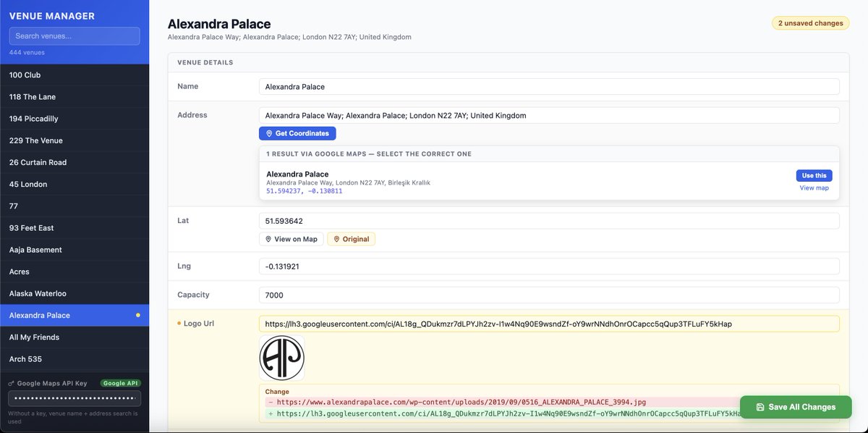Click the 2 unsaved changes badge
This screenshot has width=868, height=433.
point(811,23)
